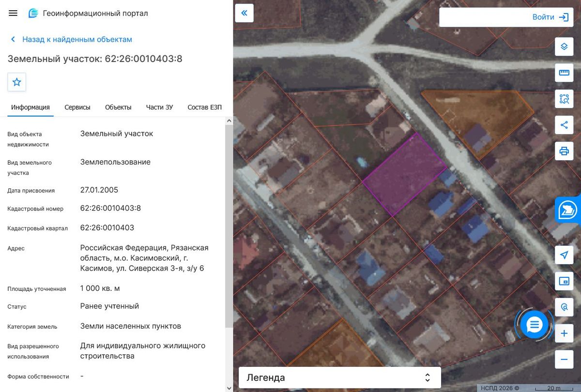This screenshot has height=392, width=581.
Task: Click the Вид объекта недвижимости label
Action: pos(28,139)
